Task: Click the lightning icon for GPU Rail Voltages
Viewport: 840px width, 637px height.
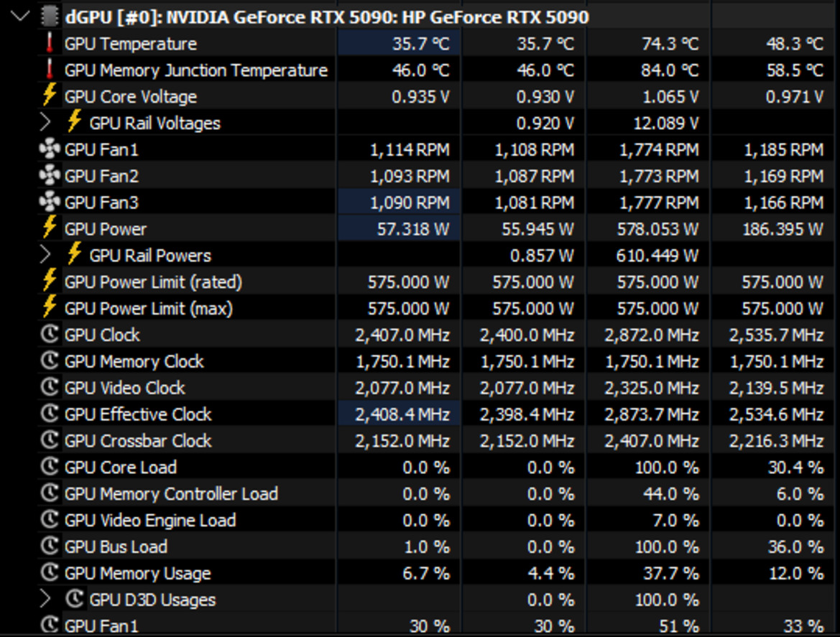Action: (x=74, y=121)
